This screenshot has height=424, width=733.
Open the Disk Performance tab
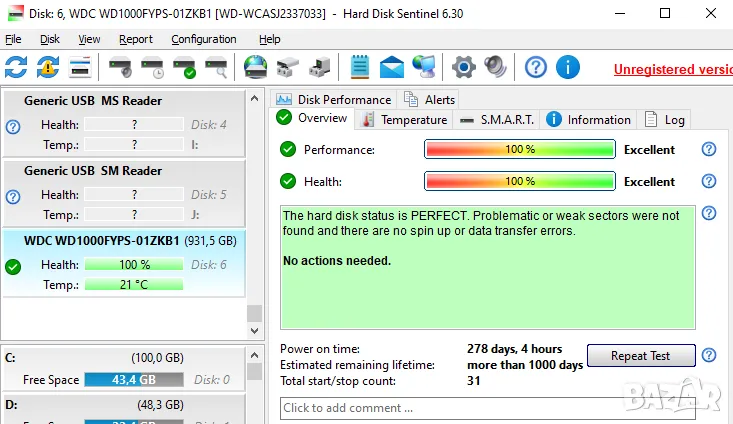tap(334, 99)
